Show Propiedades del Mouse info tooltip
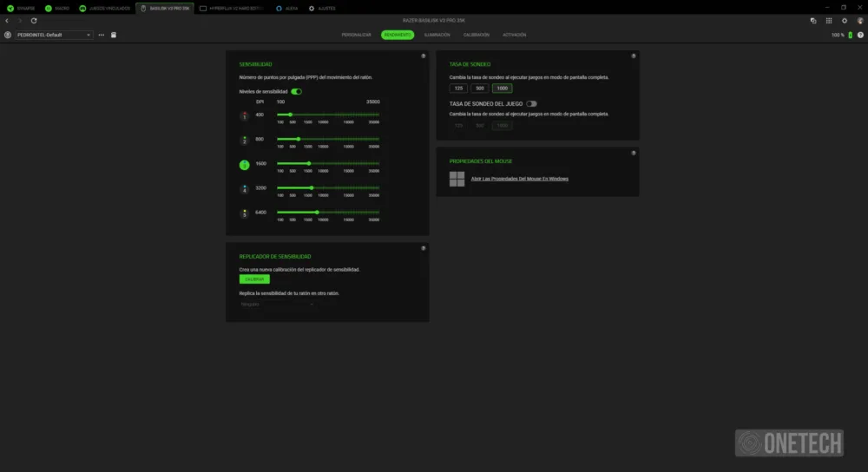Image resolution: width=868 pixels, height=472 pixels. [x=634, y=154]
